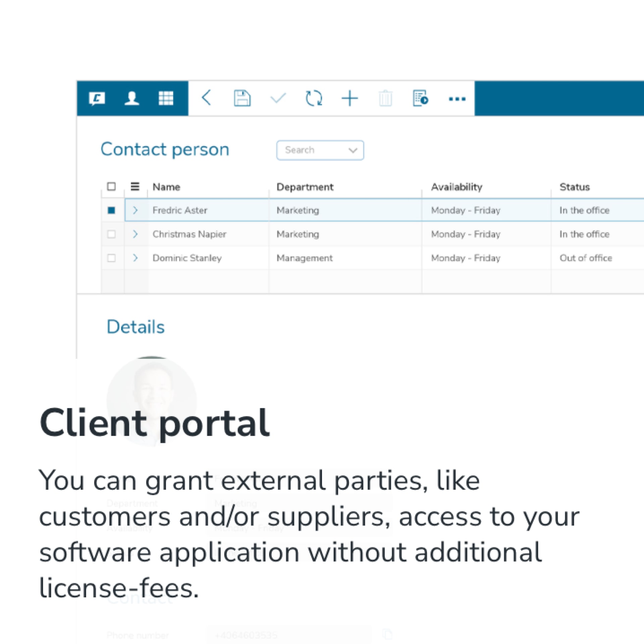
Task: Expand the Christmas Napier row
Action: coord(135,234)
